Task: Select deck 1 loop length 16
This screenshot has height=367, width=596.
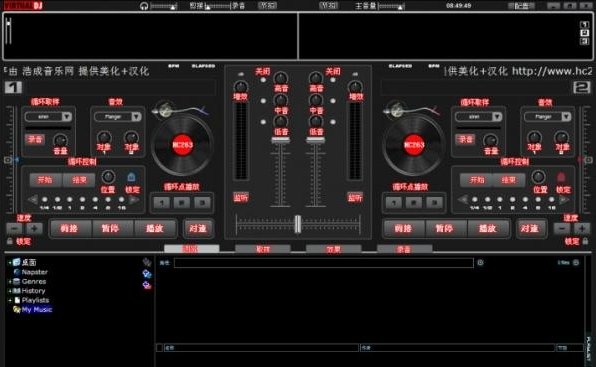Action: coord(121,199)
